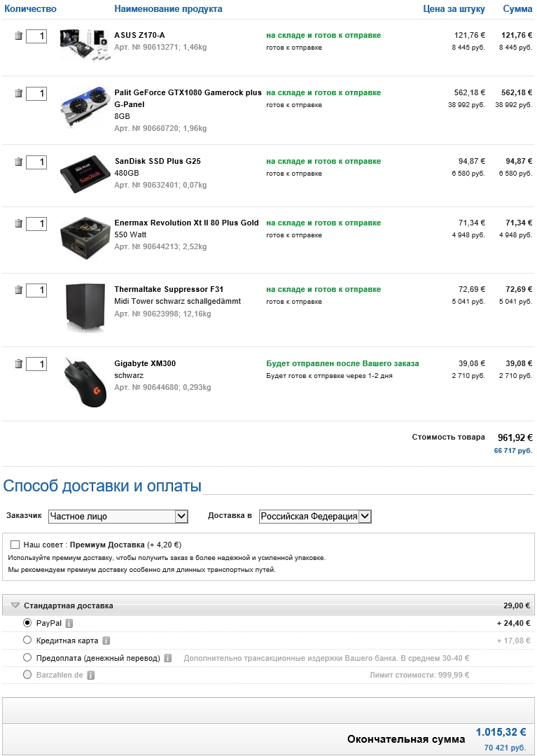
Task: Remove the Palit GeForce GTX1080 item
Action: tap(18, 93)
